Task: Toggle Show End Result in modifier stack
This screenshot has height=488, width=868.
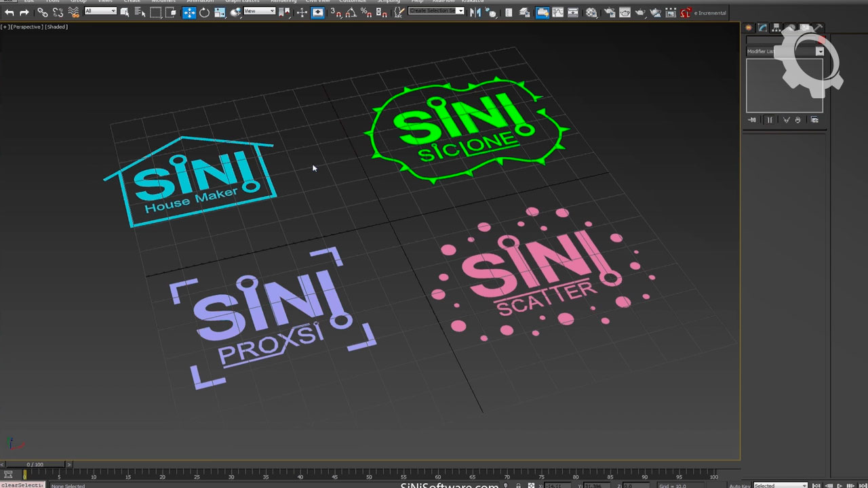Action: coord(770,120)
